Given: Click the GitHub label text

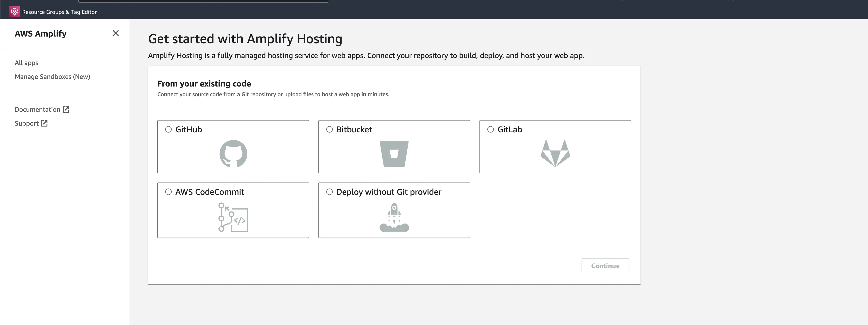Looking at the screenshot, I should pyautogui.click(x=189, y=129).
